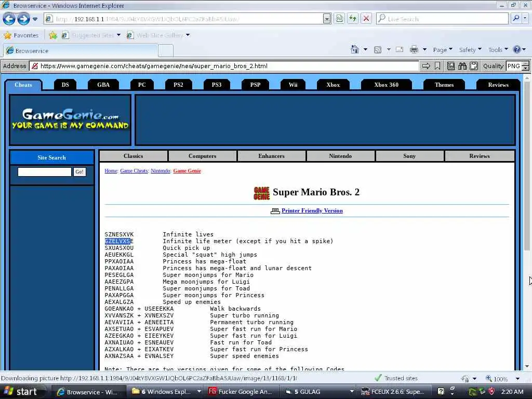The height and width of the screenshot is (399, 532).
Task: Click the insecure lock icon beside URL
Action: tap(35, 66)
